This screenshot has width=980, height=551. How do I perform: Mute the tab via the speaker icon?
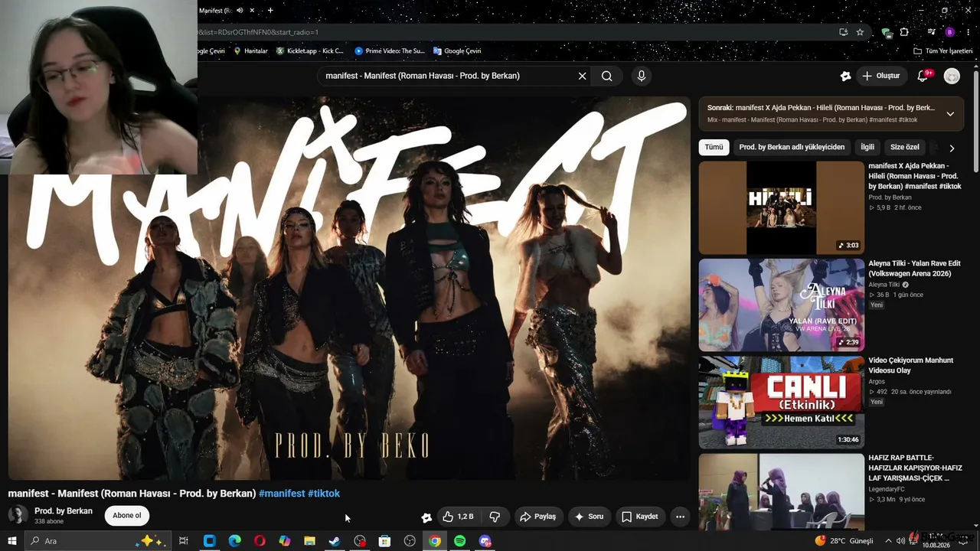(x=240, y=11)
